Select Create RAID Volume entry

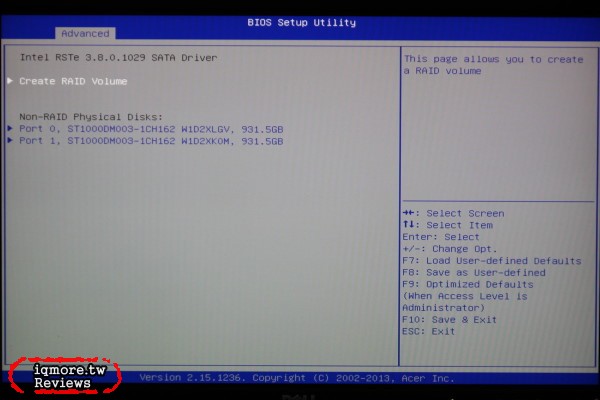[x=73, y=81]
